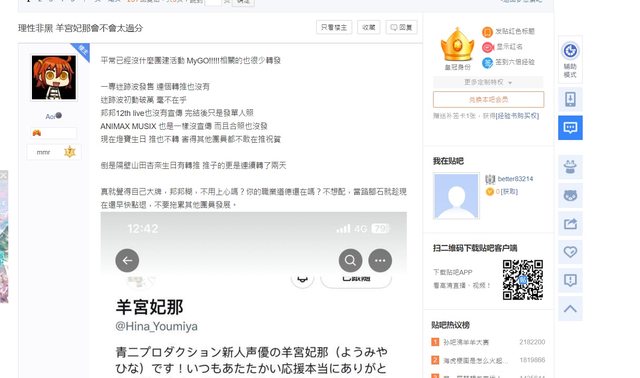Click the page number jump input field
640x378 pixels.
(x=213, y=2)
